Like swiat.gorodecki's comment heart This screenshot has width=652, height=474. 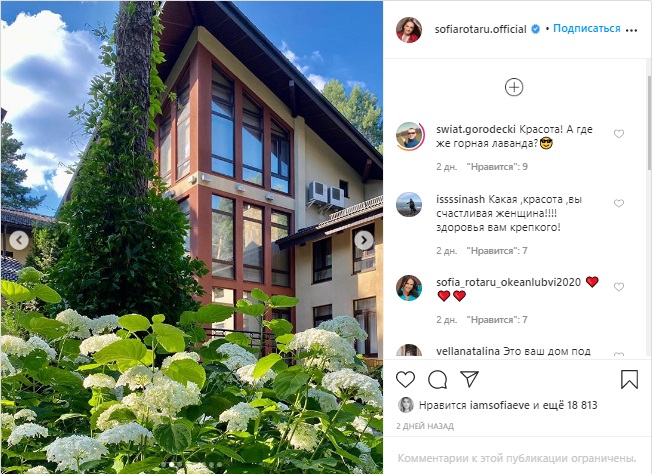click(619, 133)
